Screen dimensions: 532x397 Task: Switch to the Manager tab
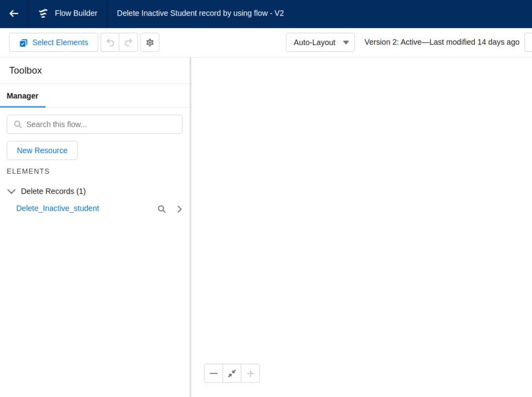click(22, 96)
